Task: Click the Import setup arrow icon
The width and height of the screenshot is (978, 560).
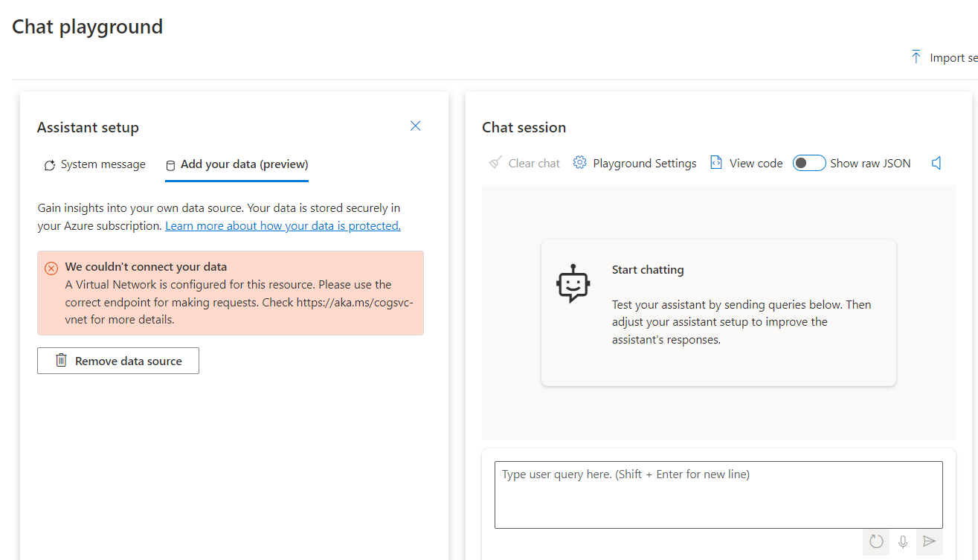Action: click(916, 57)
